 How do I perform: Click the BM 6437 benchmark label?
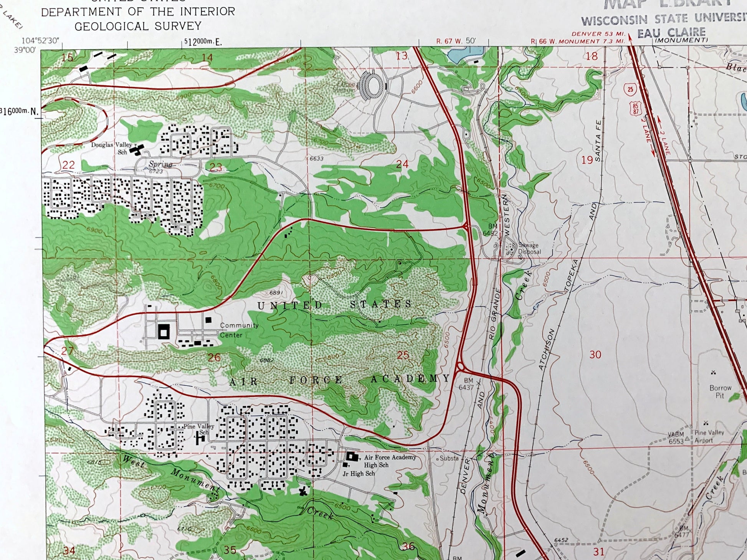[x=467, y=384]
